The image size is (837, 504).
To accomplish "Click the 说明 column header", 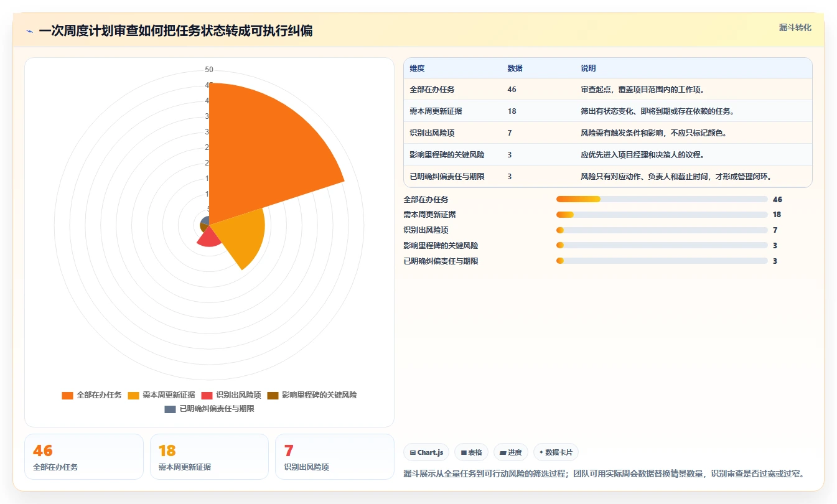I will click(x=588, y=68).
